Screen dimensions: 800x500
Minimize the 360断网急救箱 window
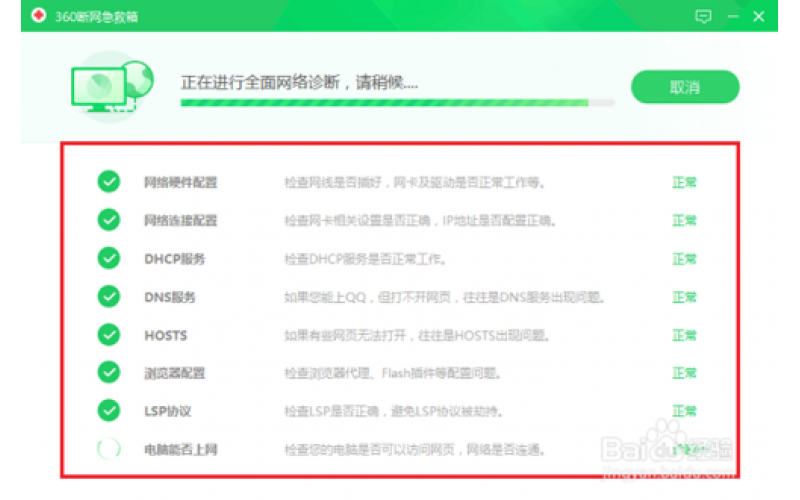click(733, 16)
